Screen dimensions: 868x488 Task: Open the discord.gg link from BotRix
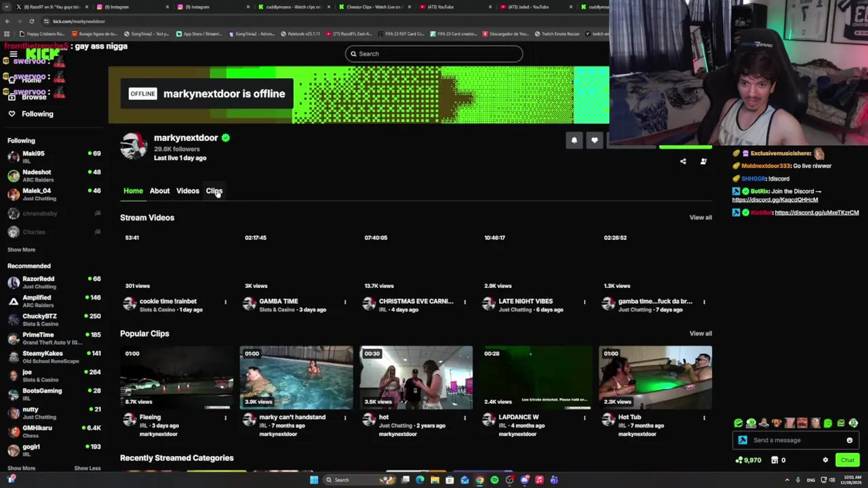(x=775, y=200)
